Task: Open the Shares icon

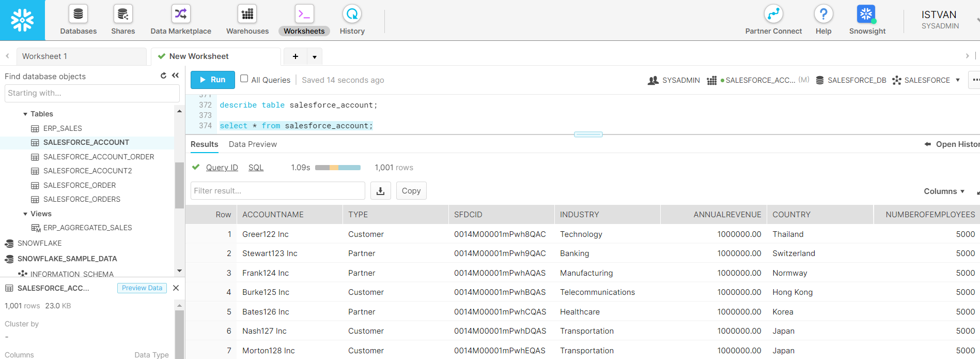Action: (123, 14)
